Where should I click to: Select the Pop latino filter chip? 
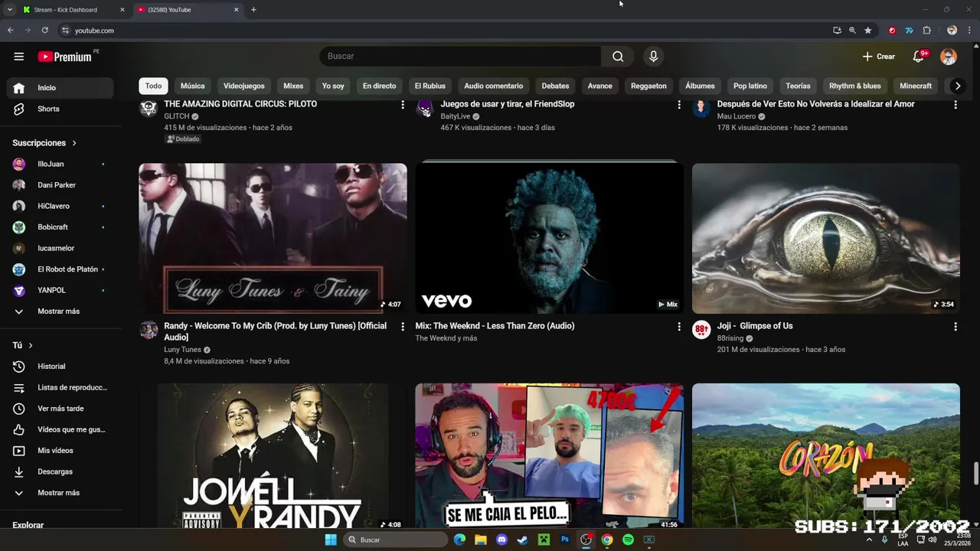pyautogui.click(x=750, y=86)
